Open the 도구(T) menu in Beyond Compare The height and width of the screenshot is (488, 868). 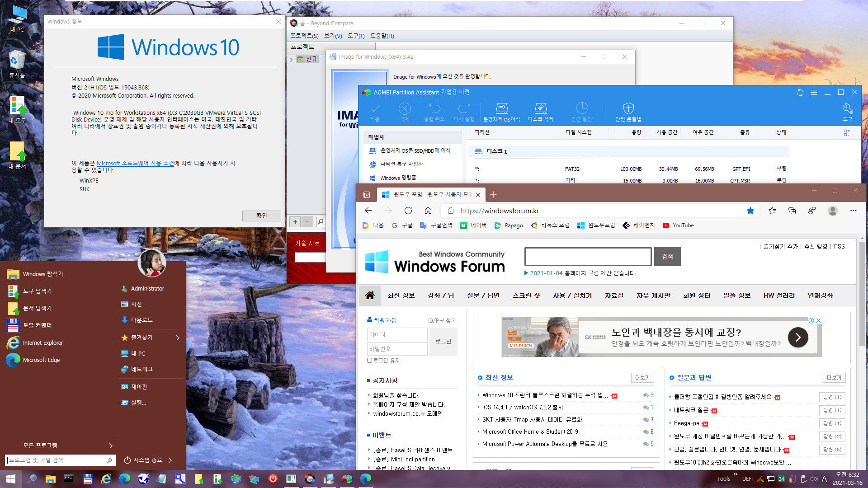coord(356,36)
